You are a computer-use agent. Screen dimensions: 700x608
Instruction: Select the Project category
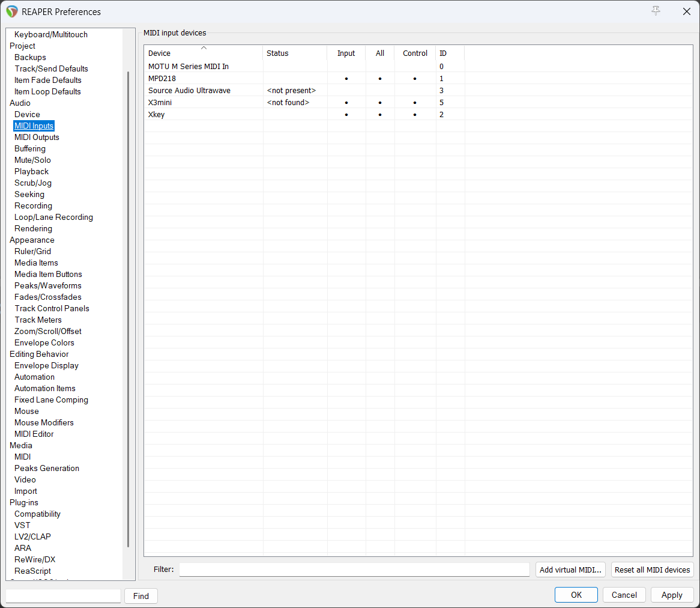click(22, 46)
